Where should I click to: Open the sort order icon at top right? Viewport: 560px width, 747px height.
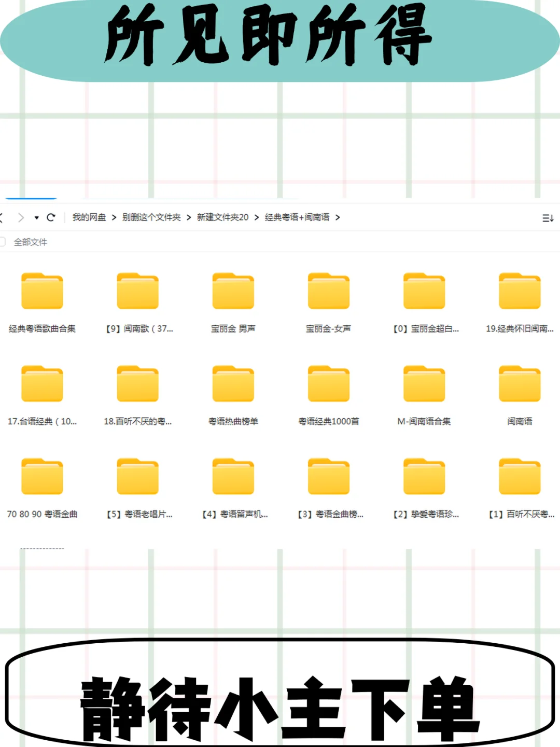548,218
